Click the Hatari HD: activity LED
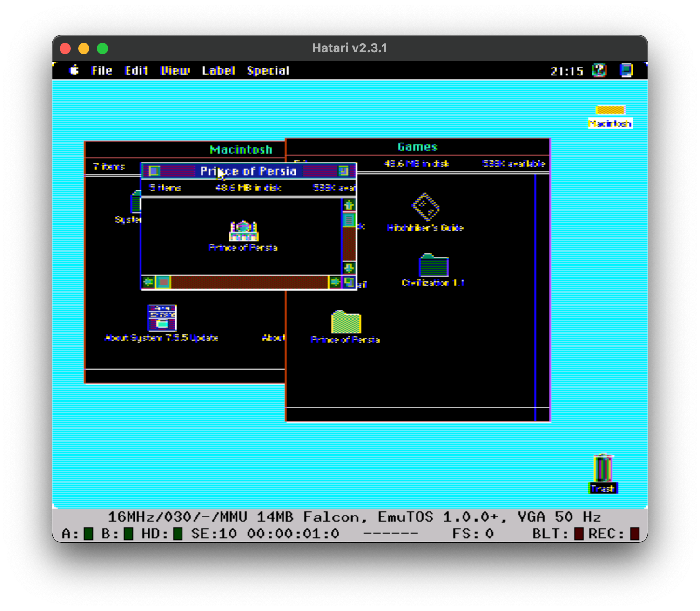This screenshot has width=700, height=611. [177, 534]
